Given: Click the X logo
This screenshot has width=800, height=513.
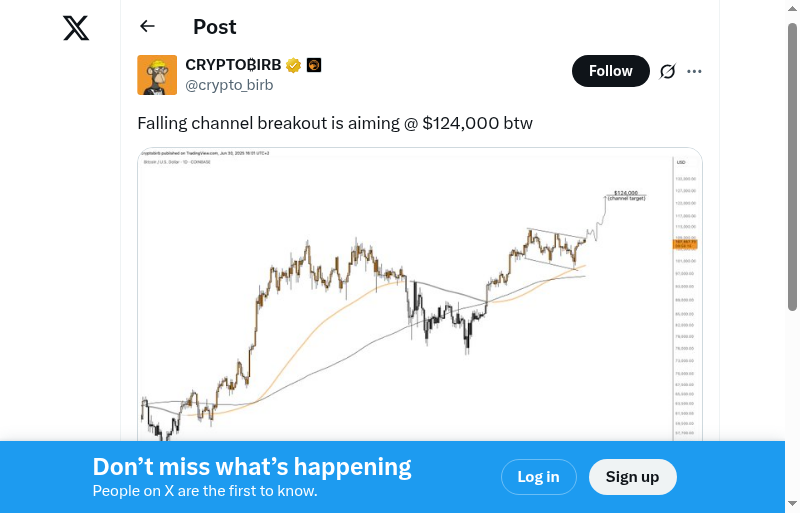Looking at the screenshot, I should (x=76, y=27).
